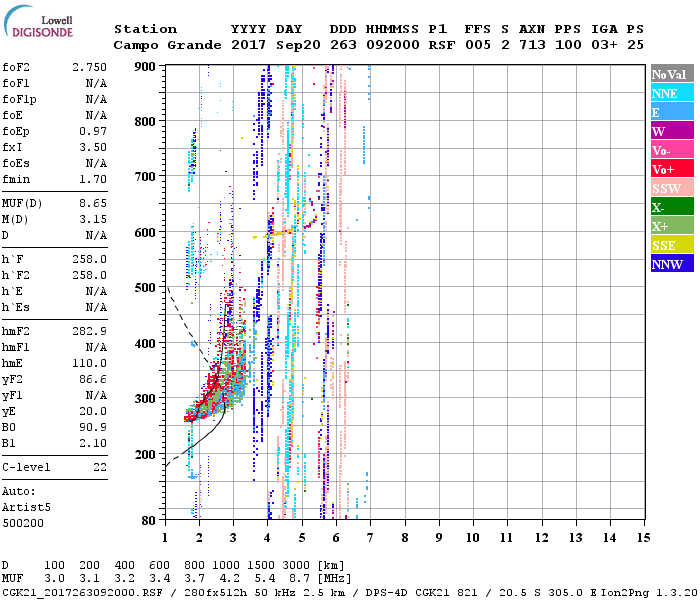Click the CGK21_2017263092000.RSF file name

tap(82, 592)
